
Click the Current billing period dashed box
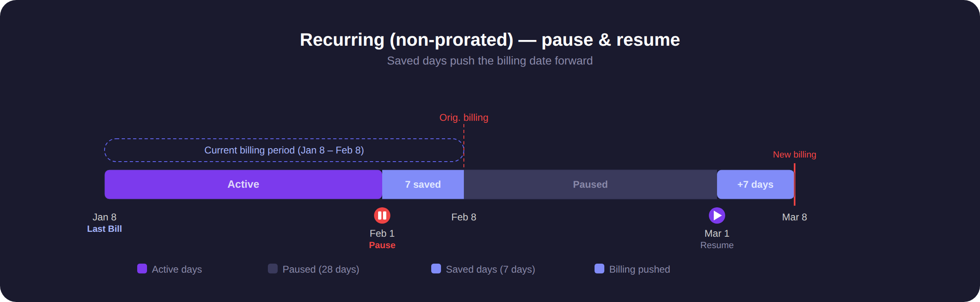284,150
